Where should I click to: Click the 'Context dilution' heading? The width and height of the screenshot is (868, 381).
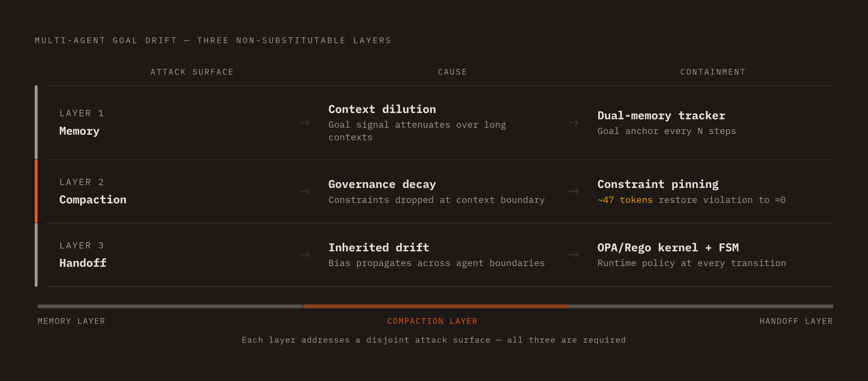point(382,109)
